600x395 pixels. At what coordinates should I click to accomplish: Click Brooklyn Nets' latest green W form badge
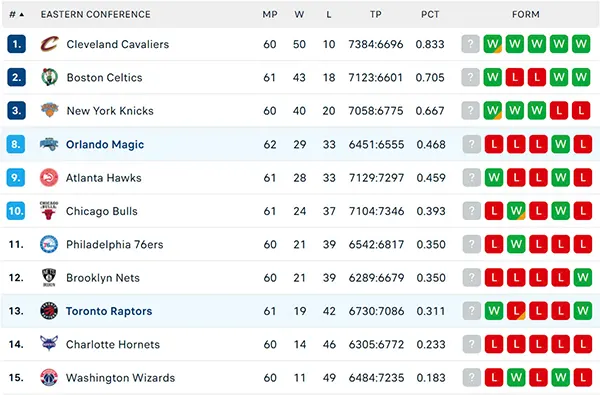[583, 277]
